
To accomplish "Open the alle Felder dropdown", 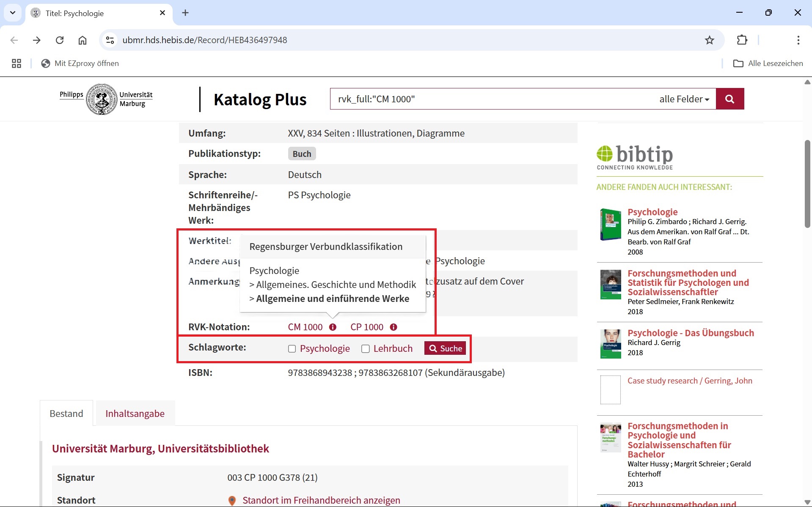I will coord(684,99).
